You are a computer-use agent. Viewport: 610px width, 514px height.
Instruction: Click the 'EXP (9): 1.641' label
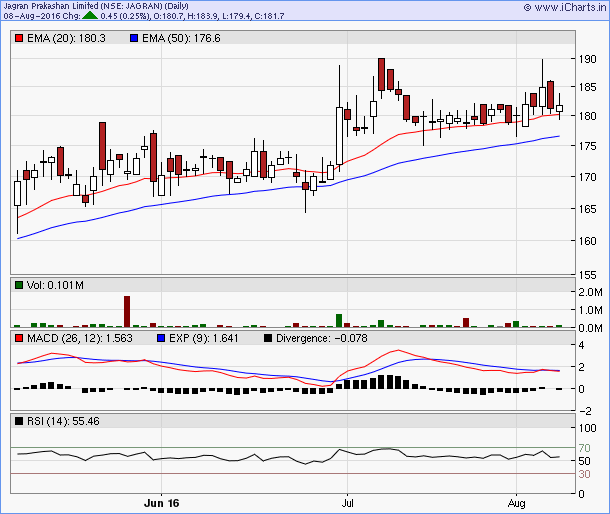pyautogui.click(x=203, y=338)
